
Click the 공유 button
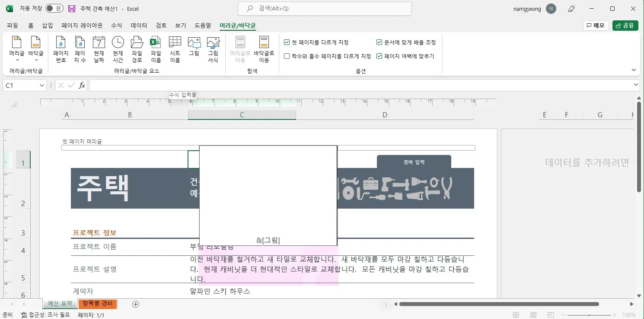point(625,25)
